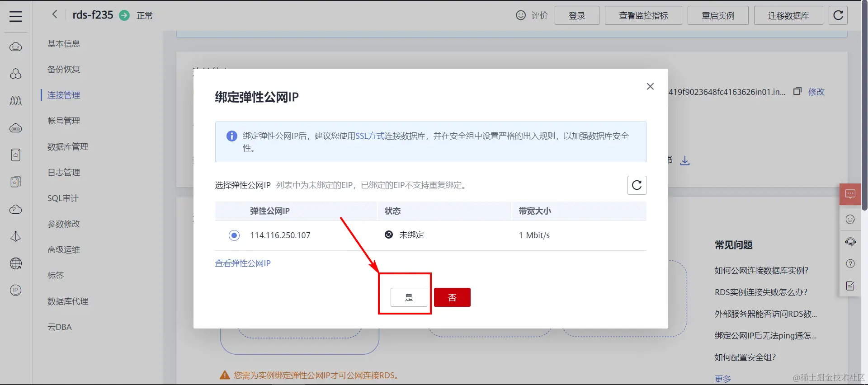Click the 未绑定 status cell

pos(411,235)
